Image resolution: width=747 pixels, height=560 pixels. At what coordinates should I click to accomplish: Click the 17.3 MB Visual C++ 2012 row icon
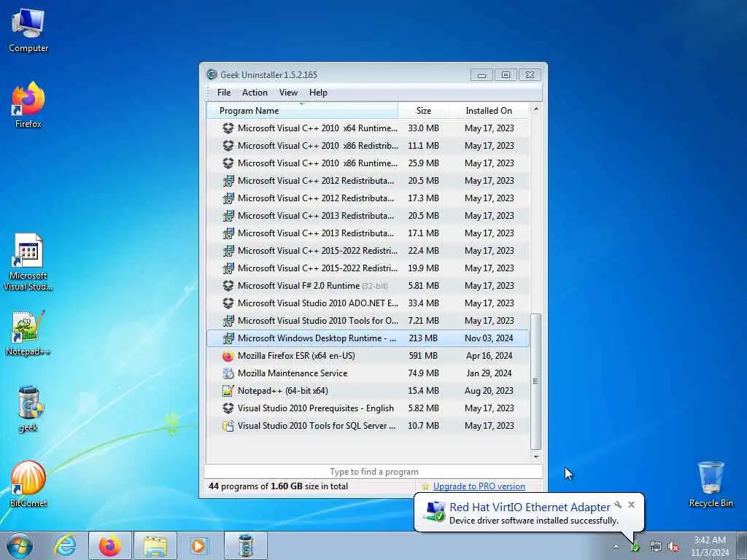228,198
